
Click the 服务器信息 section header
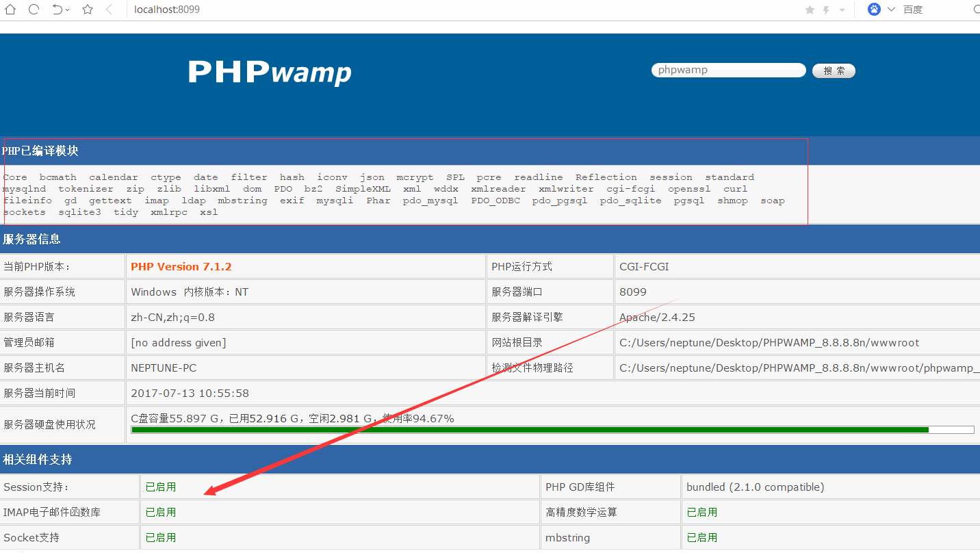490,239
